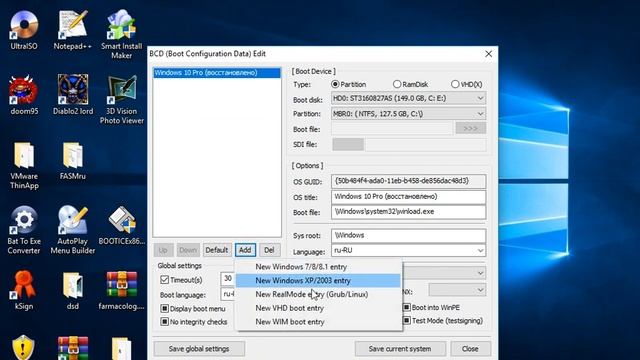Select Windows 10 Pro entry in boot list
The image size is (640, 360).
tap(217, 73)
